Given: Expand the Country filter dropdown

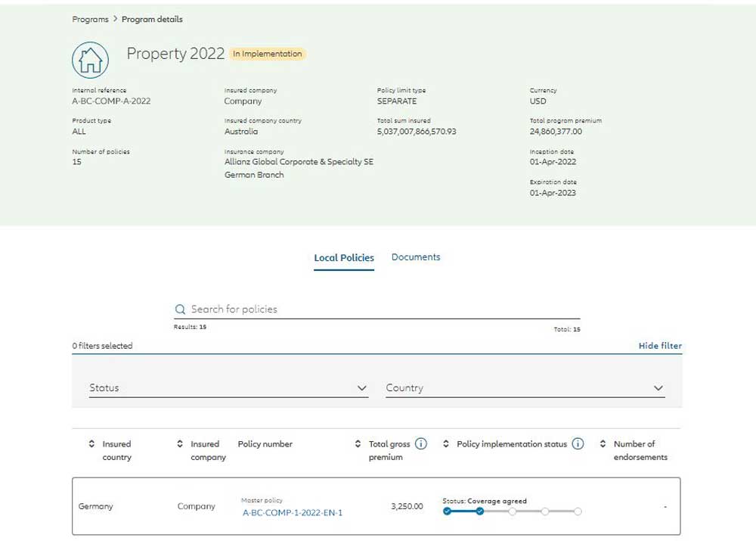Looking at the screenshot, I should tap(525, 388).
